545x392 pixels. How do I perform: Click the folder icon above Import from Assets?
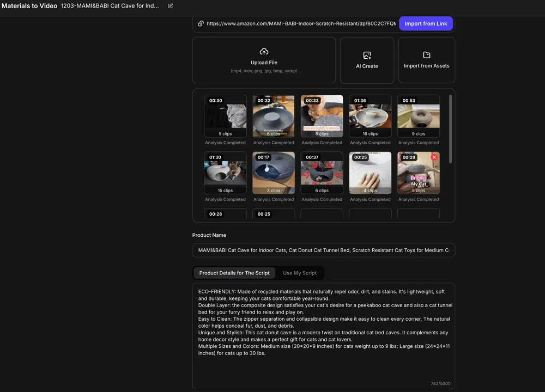pos(426,56)
